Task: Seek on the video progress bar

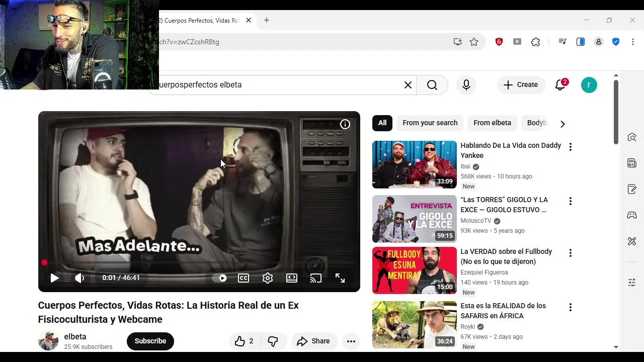Action: coord(199,262)
